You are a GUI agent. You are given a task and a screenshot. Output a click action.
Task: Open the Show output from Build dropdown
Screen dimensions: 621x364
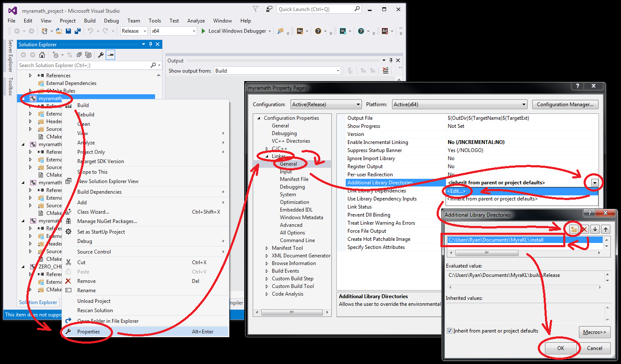(338, 71)
